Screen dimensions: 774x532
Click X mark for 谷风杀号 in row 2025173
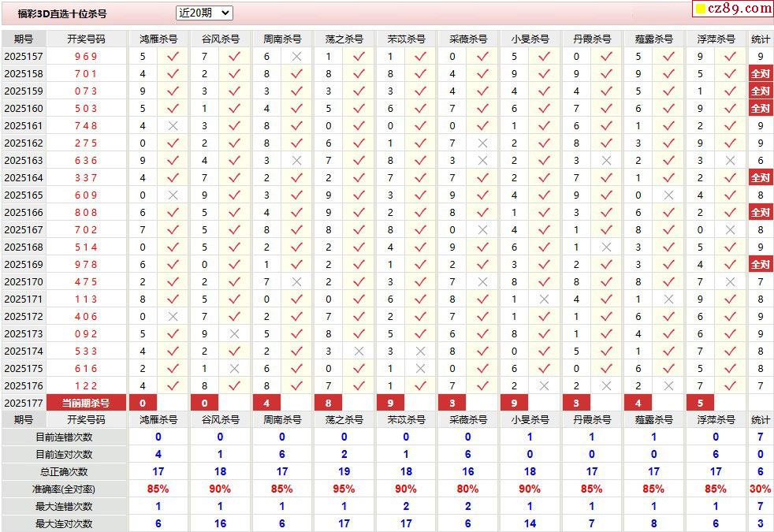pyautogui.click(x=234, y=334)
